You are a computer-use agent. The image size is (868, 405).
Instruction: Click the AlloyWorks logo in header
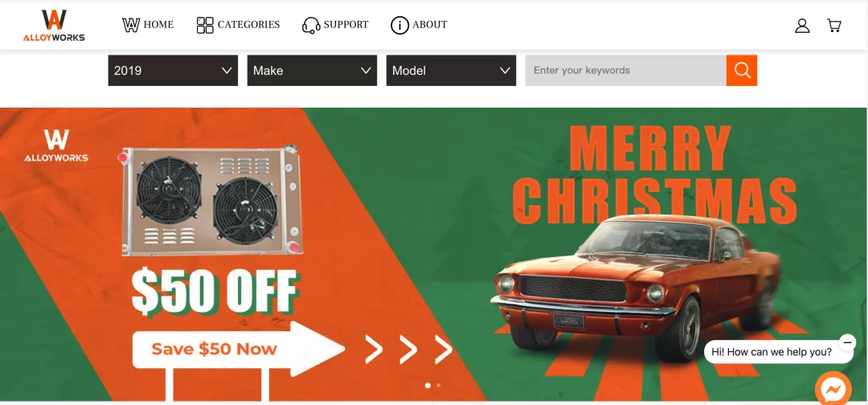pyautogui.click(x=54, y=26)
